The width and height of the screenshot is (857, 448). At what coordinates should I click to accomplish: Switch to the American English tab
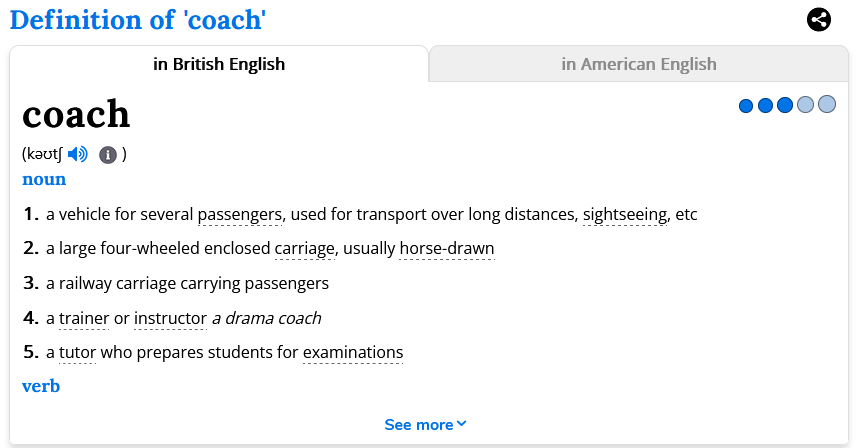(638, 64)
